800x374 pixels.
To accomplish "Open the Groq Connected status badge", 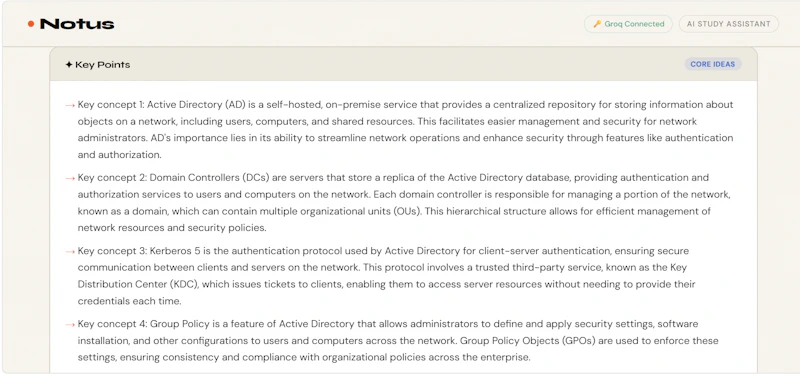I will point(628,24).
